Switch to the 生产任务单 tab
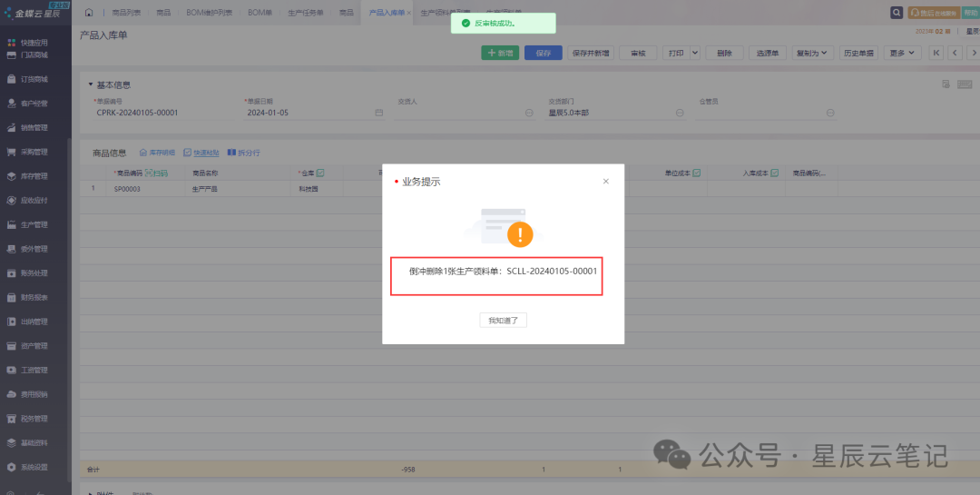The image size is (980, 495). click(305, 13)
